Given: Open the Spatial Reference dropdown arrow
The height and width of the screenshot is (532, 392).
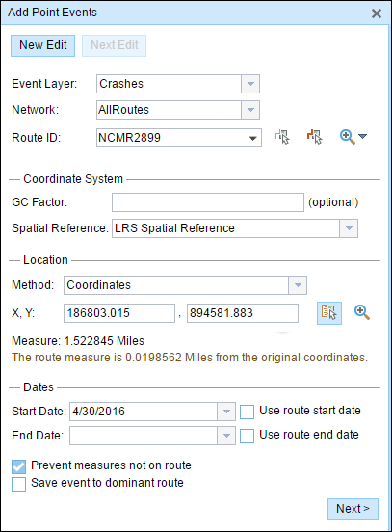Looking at the screenshot, I should click(349, 228).
